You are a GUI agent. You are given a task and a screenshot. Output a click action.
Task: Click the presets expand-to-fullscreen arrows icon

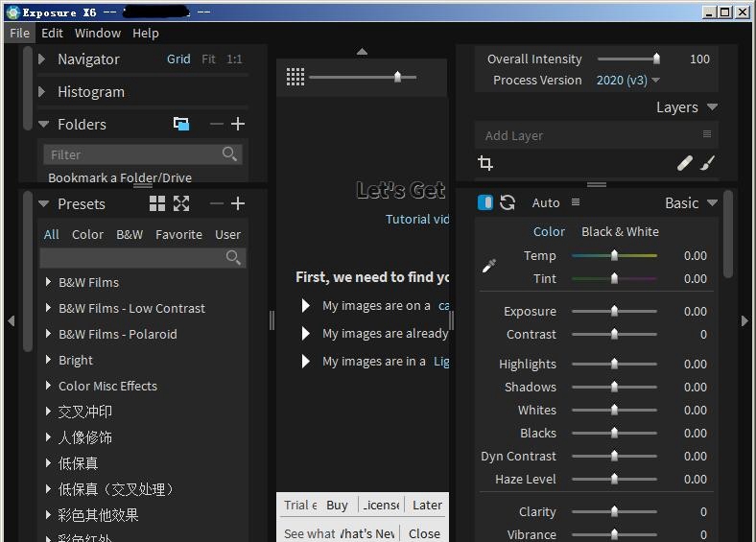[181, 203]
